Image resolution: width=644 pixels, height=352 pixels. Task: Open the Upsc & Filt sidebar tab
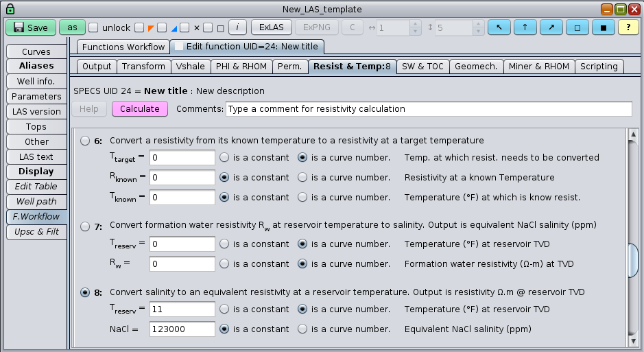tap(36, 232)
